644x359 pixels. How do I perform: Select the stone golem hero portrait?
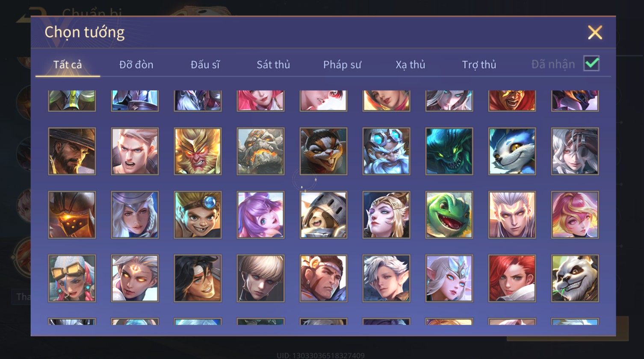(260, 151)
